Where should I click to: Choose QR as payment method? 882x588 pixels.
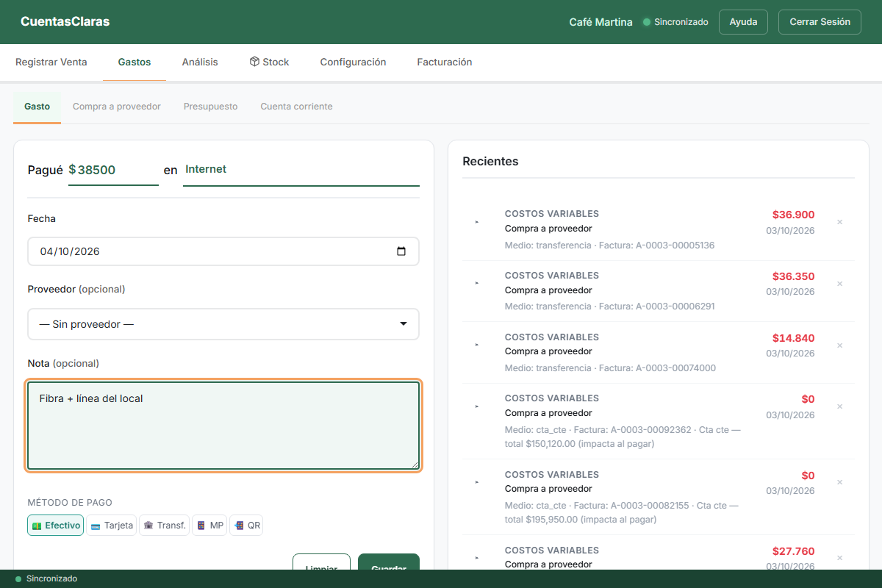246,526
